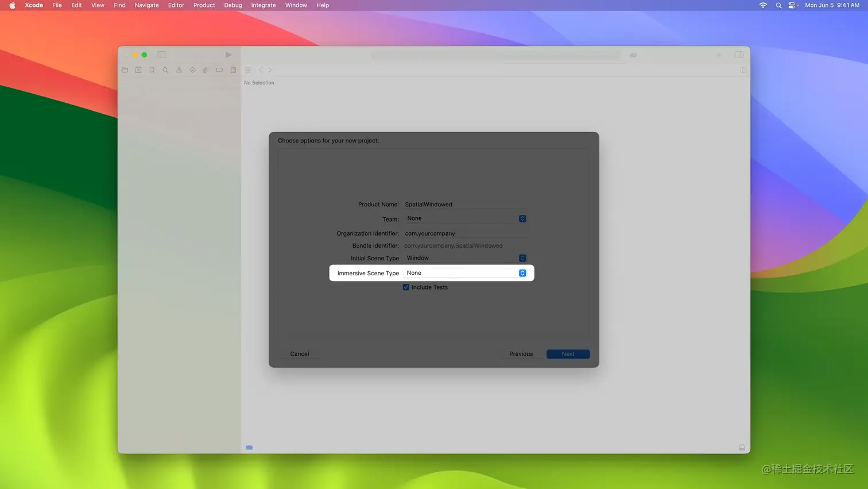Click the Next button
Image resolution: width=868 pixels, height=489 pixels.
click(x=568, y=354)
